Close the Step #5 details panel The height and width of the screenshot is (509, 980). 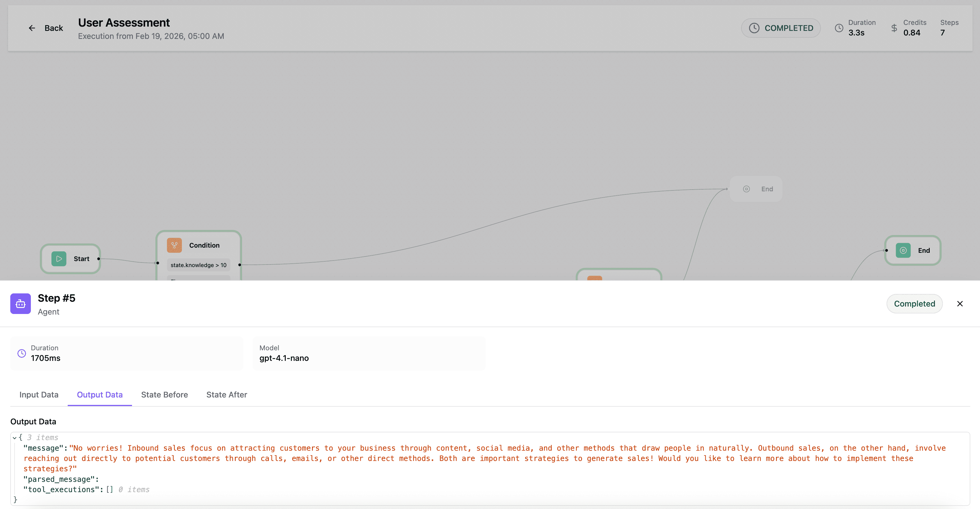(x=960, y=303)
